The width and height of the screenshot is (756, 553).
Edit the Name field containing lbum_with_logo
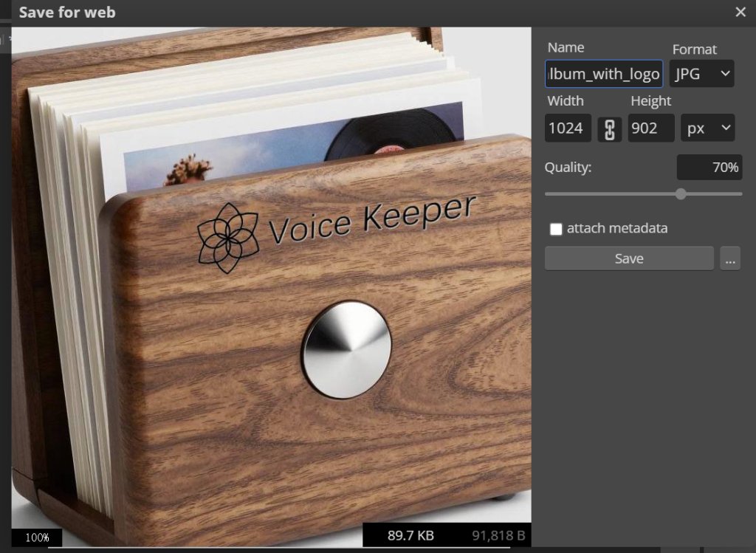click(x=604, y=74)
